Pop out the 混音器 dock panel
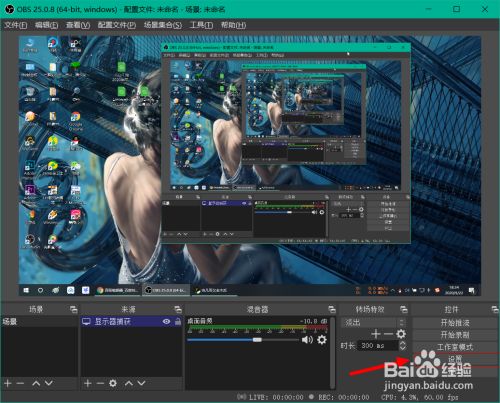 [332, 310]
